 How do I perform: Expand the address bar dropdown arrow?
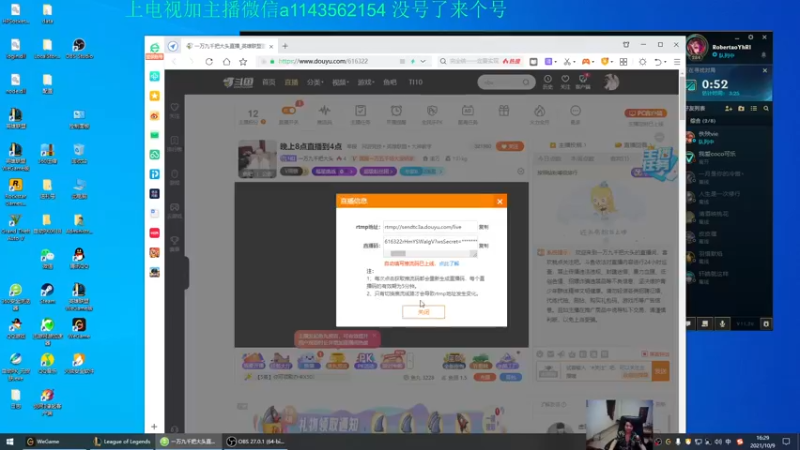click(423, 62)
